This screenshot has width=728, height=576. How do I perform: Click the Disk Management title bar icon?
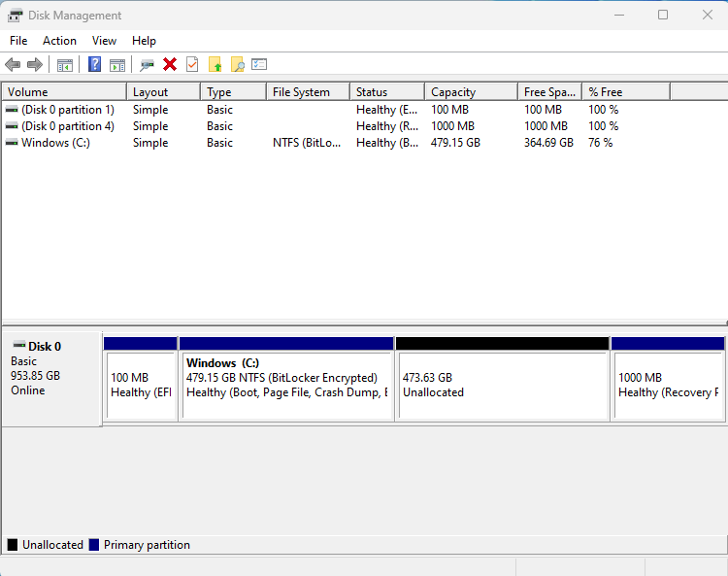[x=15, y=16]
